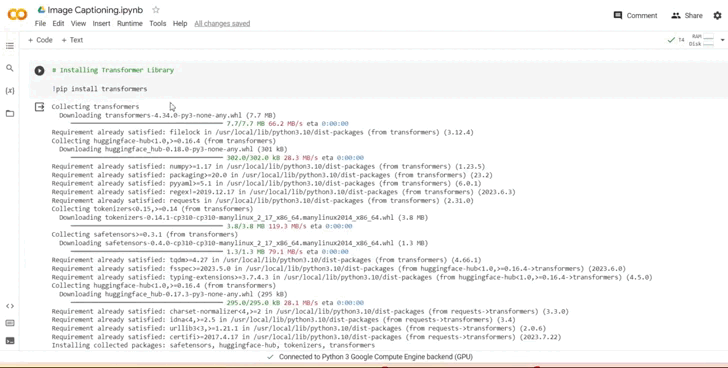This screenshot has width=728, height=368.
Task: Click the charset-normalizer requirement line
Action: click(310, 312)
